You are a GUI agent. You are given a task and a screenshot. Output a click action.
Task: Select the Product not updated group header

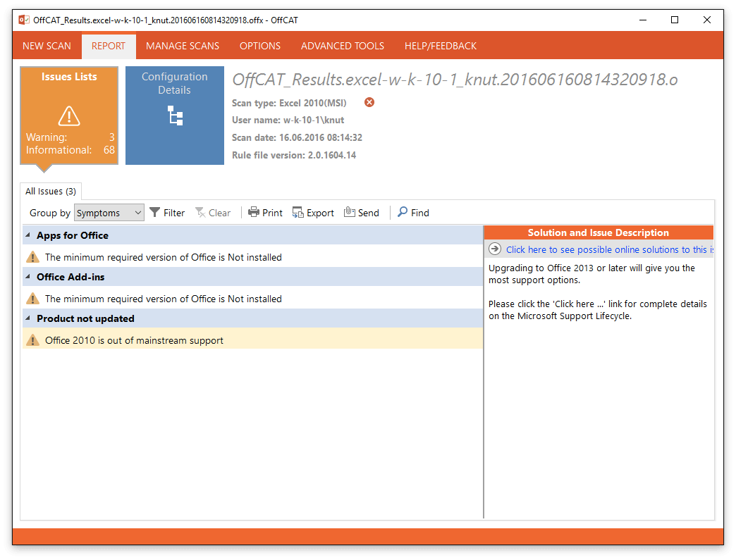coord(252,318)
